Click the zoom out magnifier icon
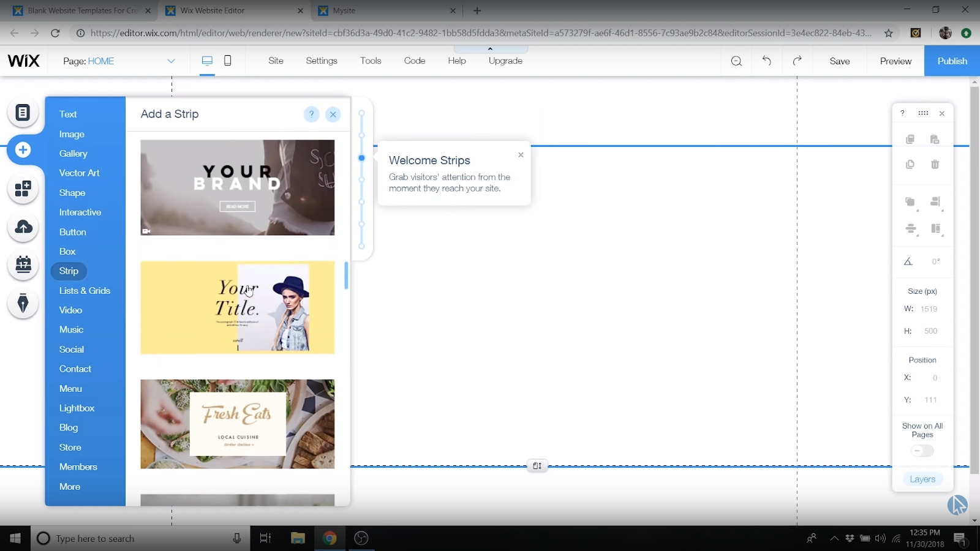This screenshot has width=980, height=551. 736,61
